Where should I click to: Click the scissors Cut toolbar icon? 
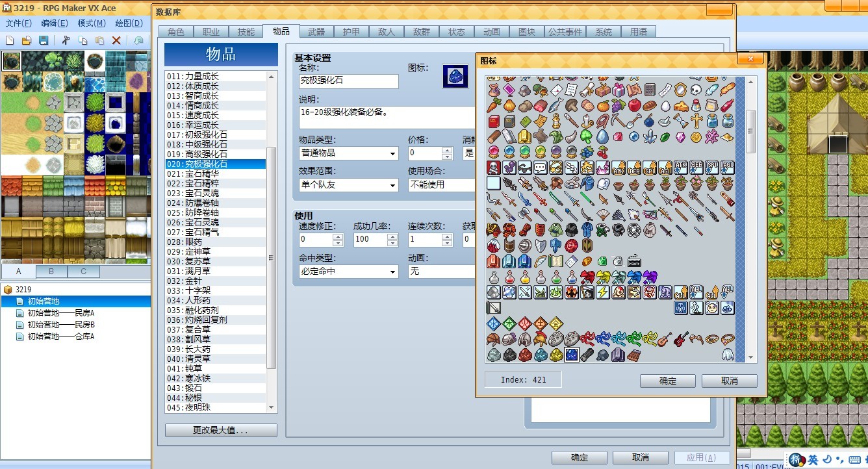(x=66, y=40)
